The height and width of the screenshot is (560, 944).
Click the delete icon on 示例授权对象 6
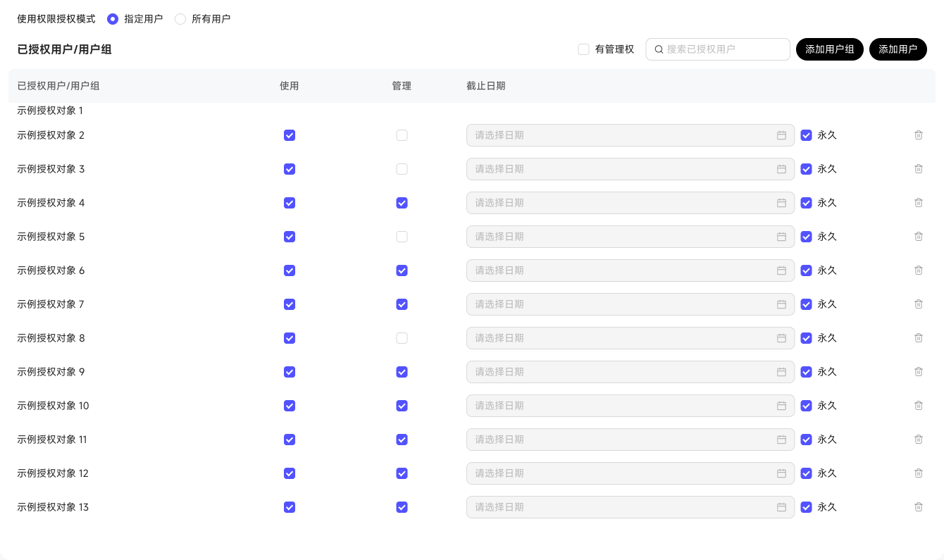919,270
